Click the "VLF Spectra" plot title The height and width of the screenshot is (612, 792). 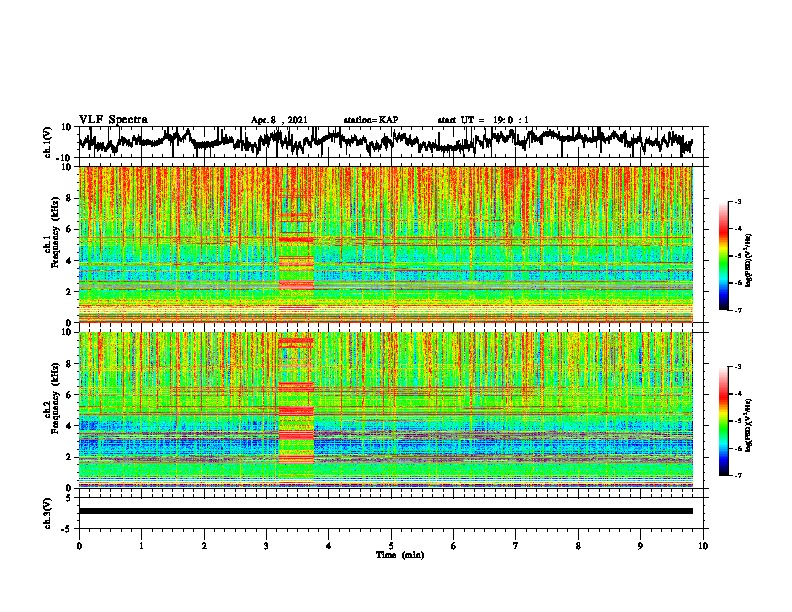[x=113, y=120]
